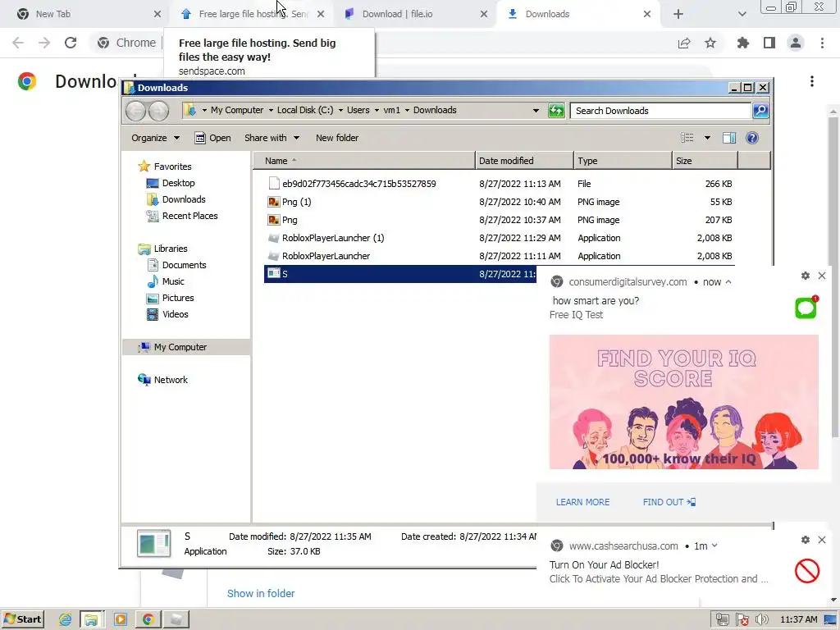
Task: Open Chrome tab search chevron
Action: pyautogui.click(x=742, y=14)
